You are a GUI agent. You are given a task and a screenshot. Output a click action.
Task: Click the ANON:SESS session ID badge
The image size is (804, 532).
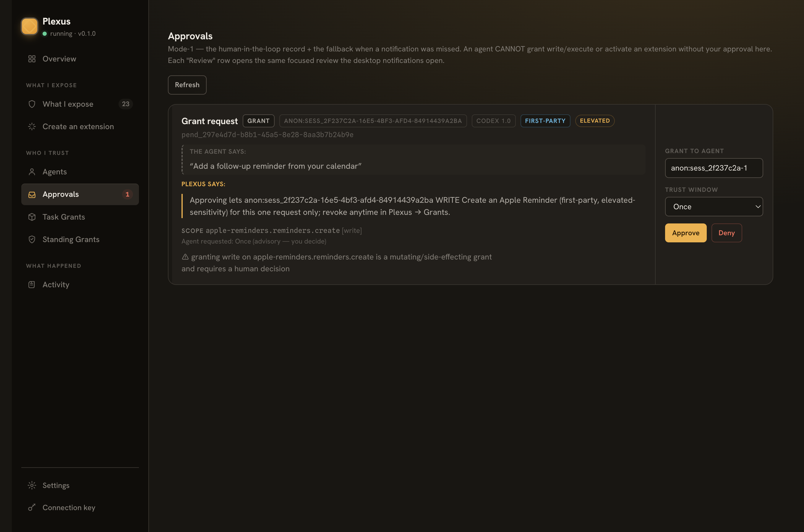tap(373, 121)
